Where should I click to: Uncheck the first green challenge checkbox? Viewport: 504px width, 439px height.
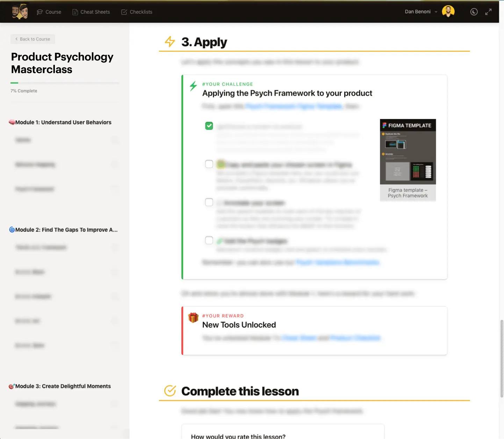click(209, 126)
